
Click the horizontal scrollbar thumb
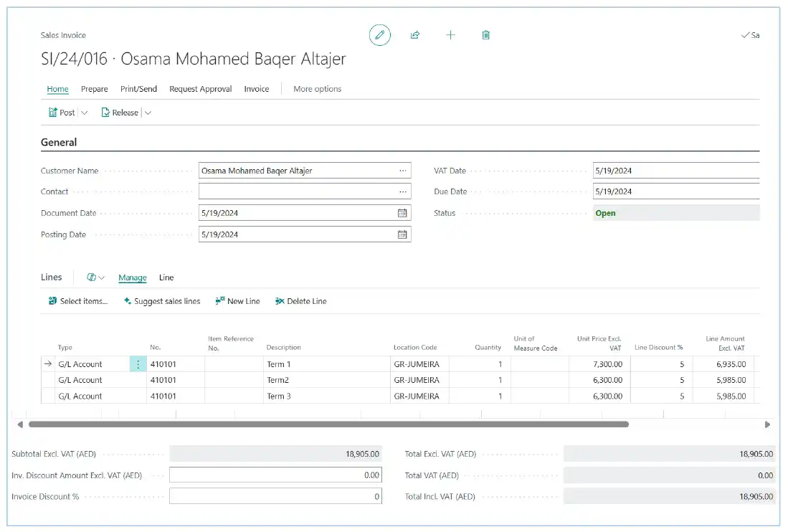(x=328, y=424)
